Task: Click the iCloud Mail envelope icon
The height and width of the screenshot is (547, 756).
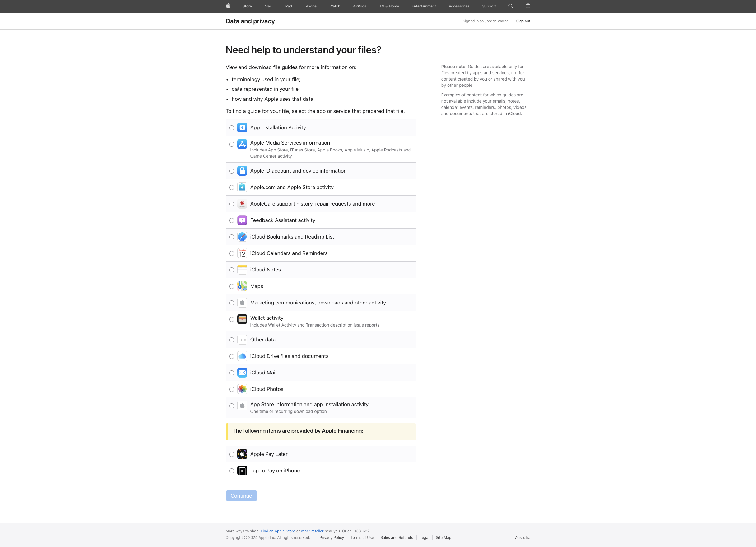Action: pos(242,372)
